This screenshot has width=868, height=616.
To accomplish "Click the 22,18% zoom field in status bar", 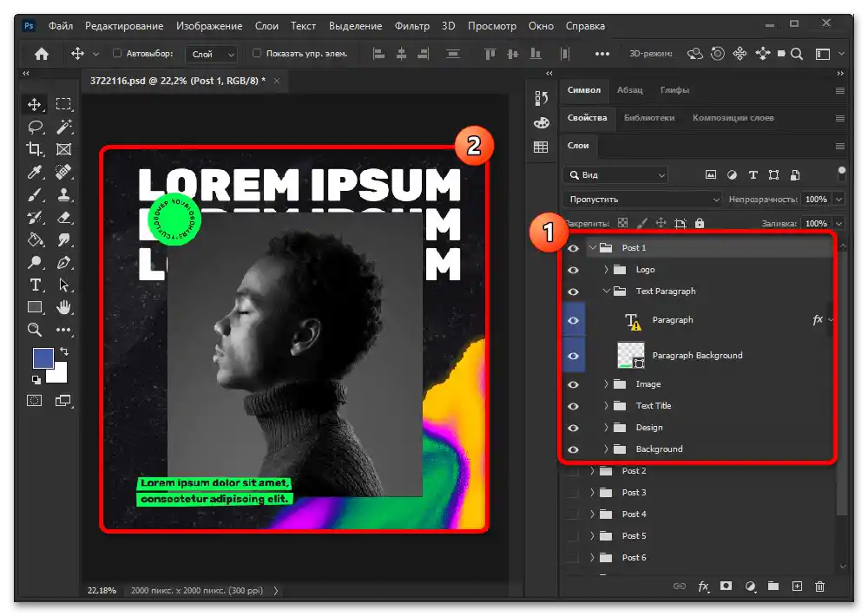I will pos(102,591).
